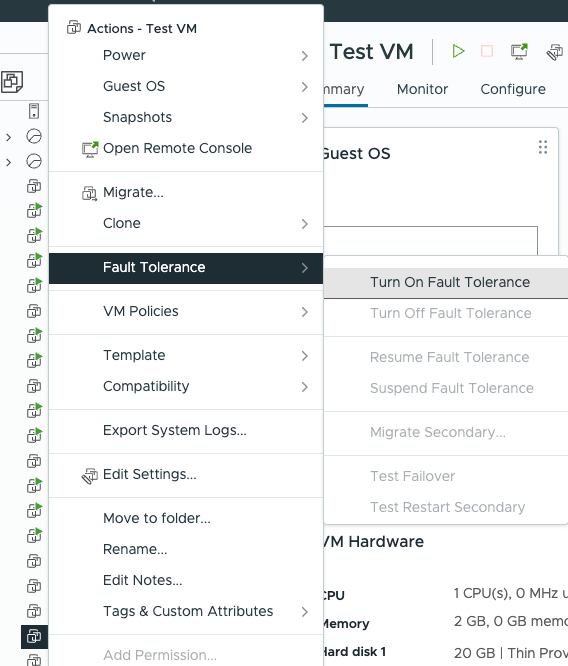
Task: Expand the second collapsed tree node arrow
Action: click(8, 162)
